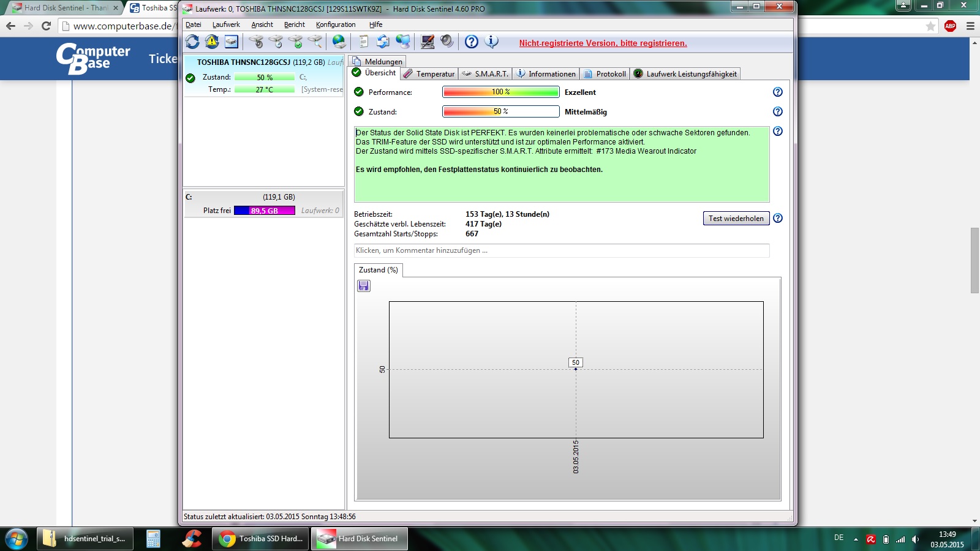Open the speaker sound toolbar icon
The height and width of the screenshot is (551, 980).
(x=447, y=42)
